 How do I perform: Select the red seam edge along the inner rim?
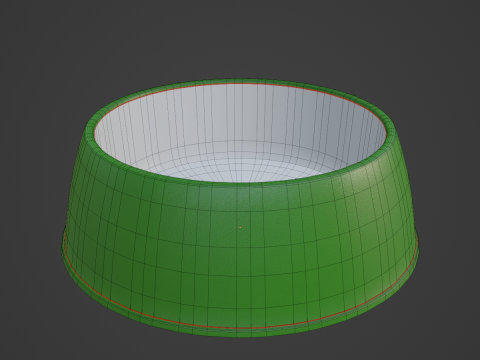coord(241,83)
